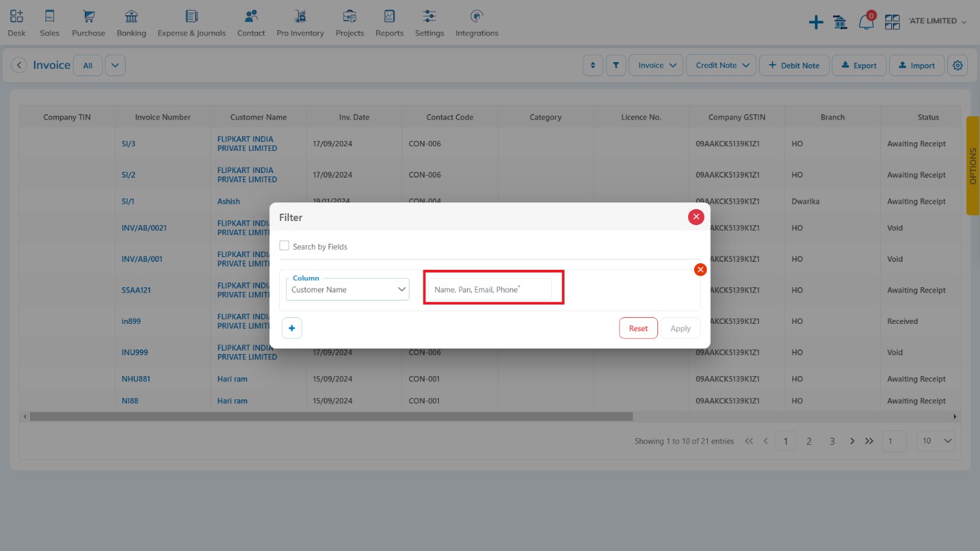Click the blue plus quick-add icon
This screenshot has height=551, width=980.
click(x=816, y=22)
